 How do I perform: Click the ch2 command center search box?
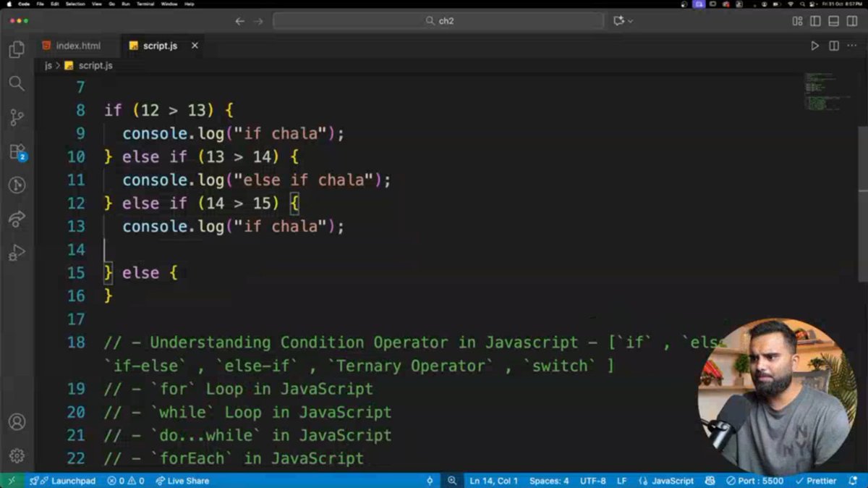tap(438, 21)
